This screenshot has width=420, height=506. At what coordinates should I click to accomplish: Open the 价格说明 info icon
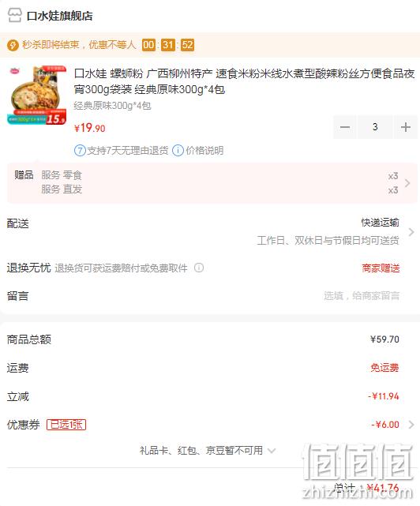(x=178, y=151)
